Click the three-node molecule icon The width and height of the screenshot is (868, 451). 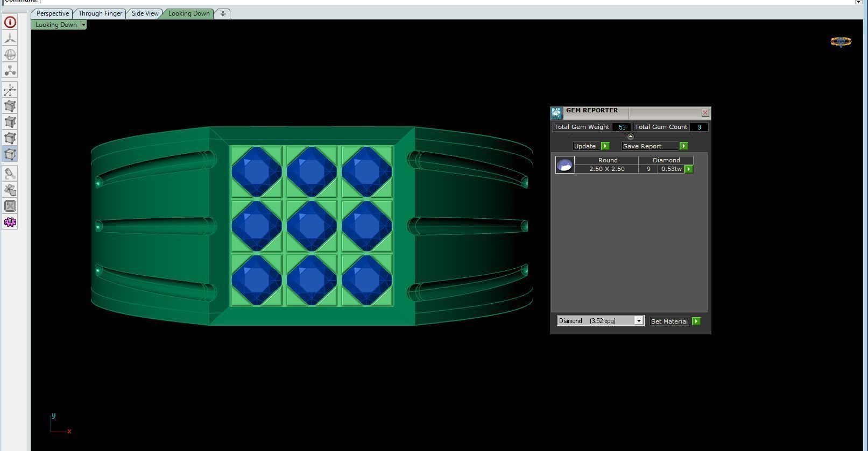click(10, 70)
